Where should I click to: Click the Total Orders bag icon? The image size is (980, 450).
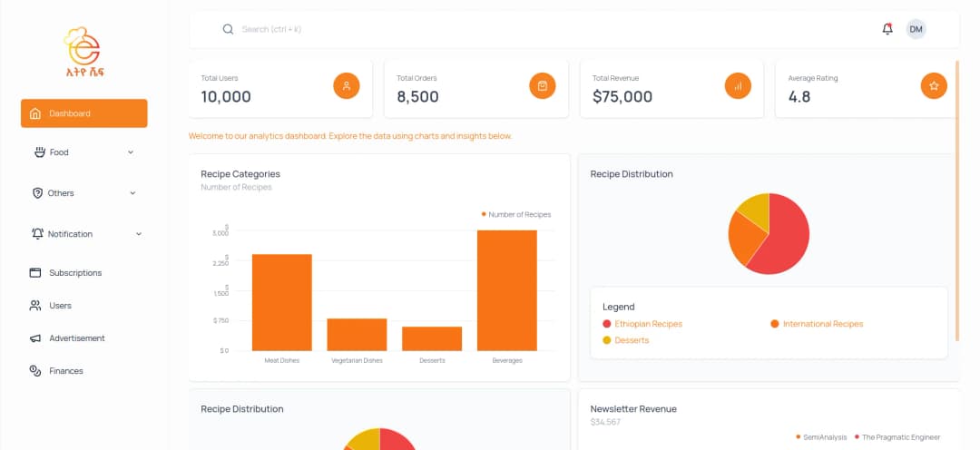tap(543, 85)
